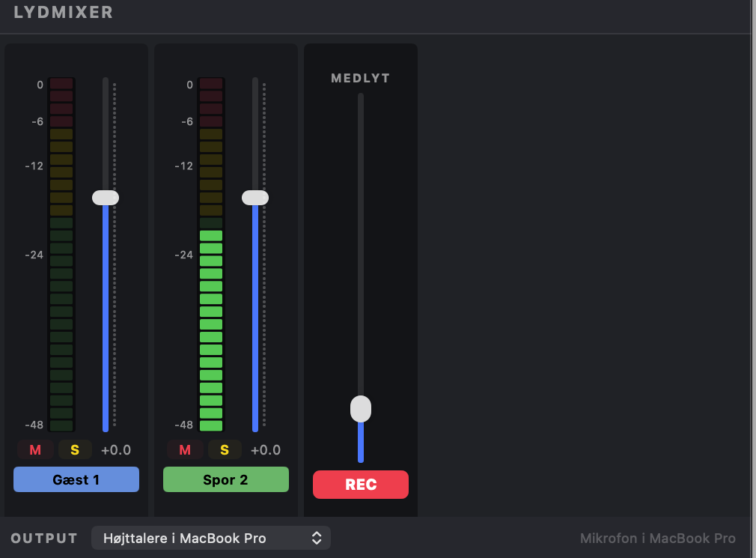Click the Gæst 1 volume fader handle

click(106, 198)
